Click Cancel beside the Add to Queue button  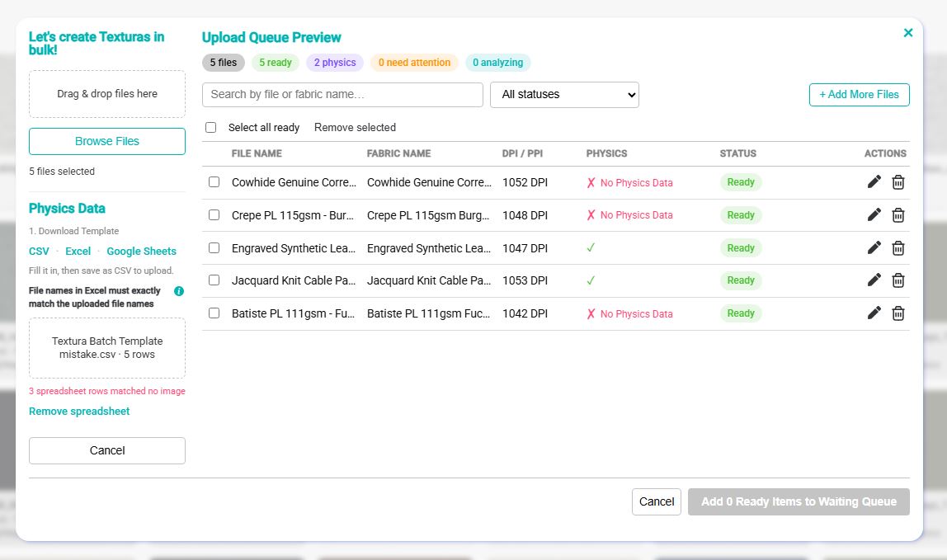[657, 502]
